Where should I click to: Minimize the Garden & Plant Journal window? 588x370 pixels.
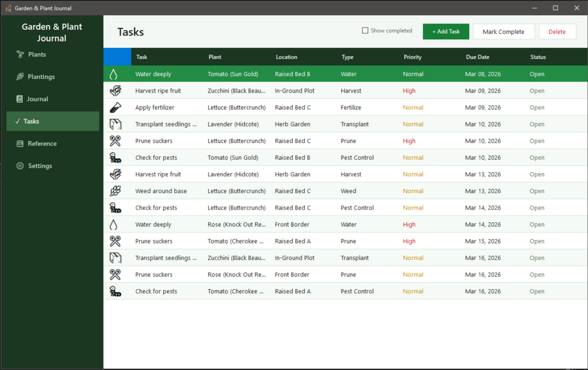tap(534, 8)
